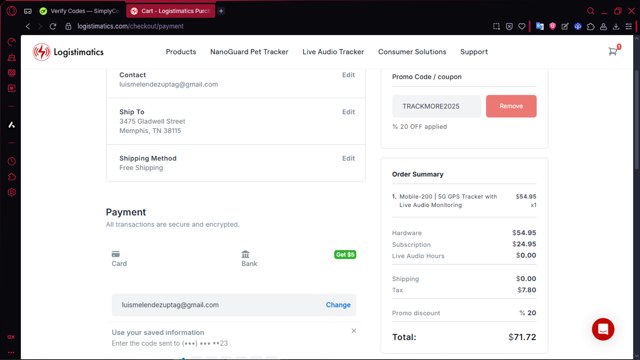Open the Aria AI sidebar icon
The width and height of the screenshot is (640, 360).
tap(11, 125)
